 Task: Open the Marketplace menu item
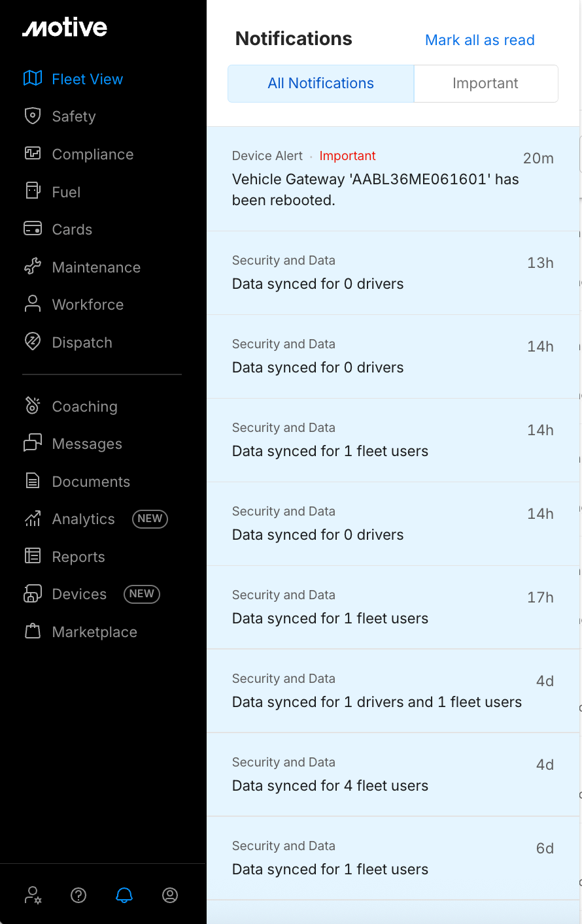pyautogui.click(x=94, y=632)
